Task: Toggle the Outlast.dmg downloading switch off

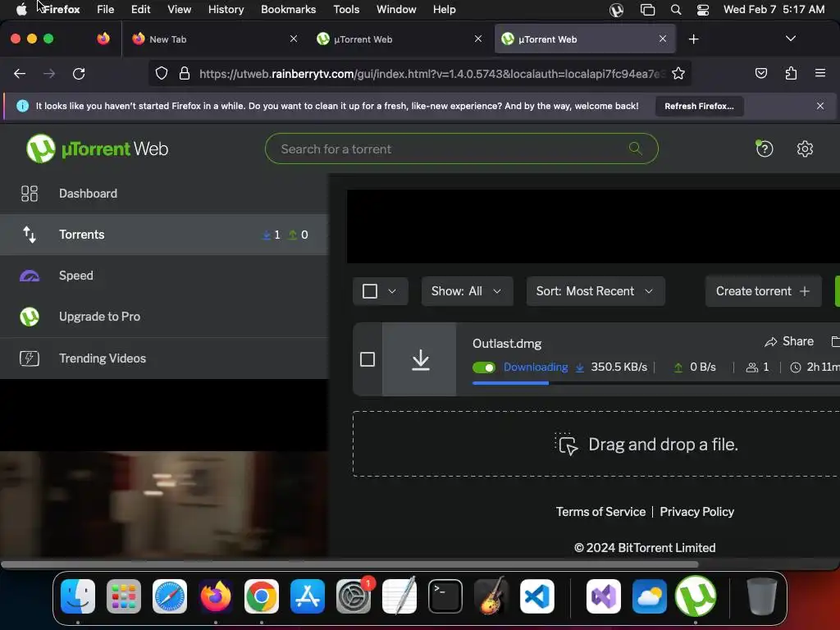Action: point(484,367)
